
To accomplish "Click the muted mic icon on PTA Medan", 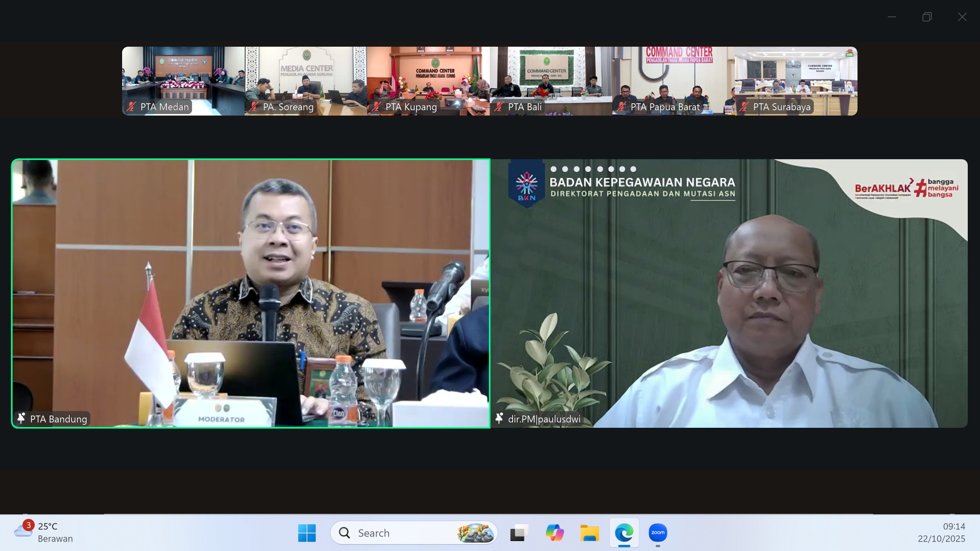I will click(132, 107).
